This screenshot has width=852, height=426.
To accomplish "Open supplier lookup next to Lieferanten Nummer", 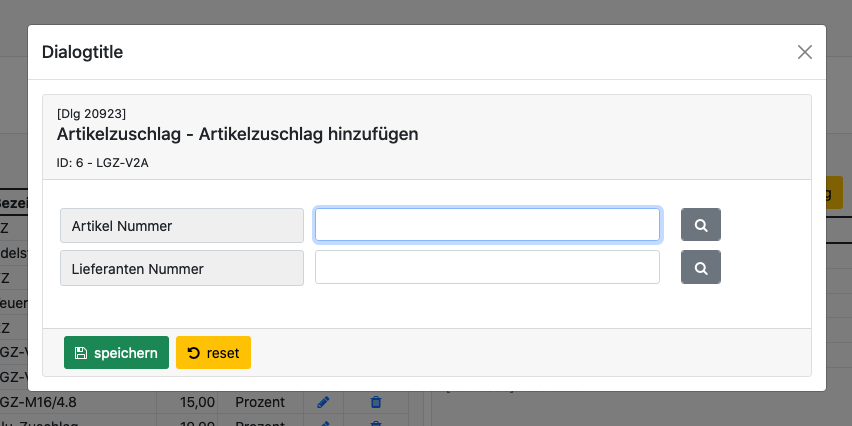I will 700,268.
